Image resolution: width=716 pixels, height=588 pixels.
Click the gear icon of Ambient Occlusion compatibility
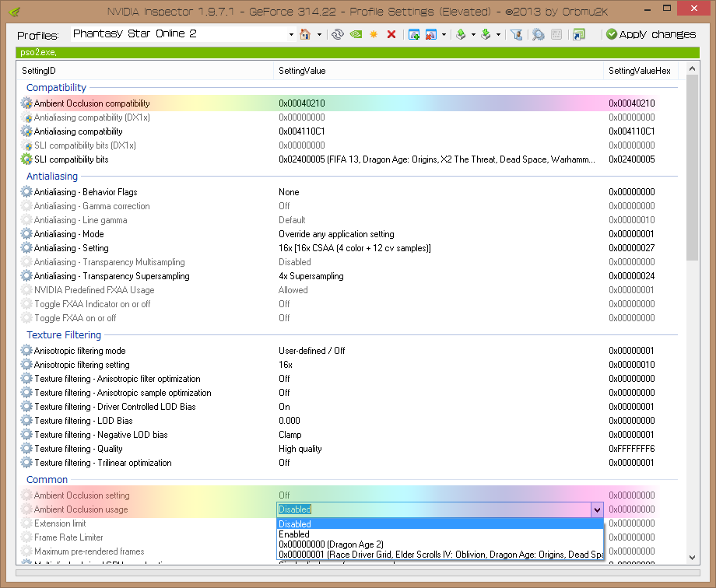tap(26, 103)
